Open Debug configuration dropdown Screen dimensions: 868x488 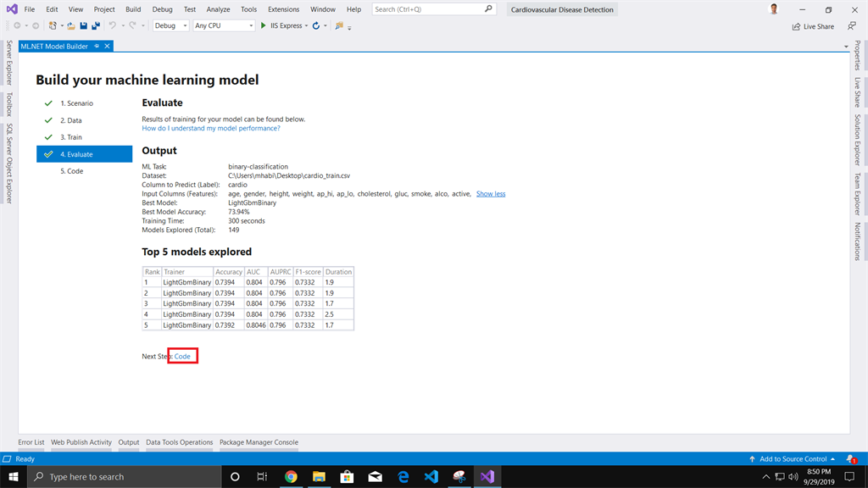[170, 25]
